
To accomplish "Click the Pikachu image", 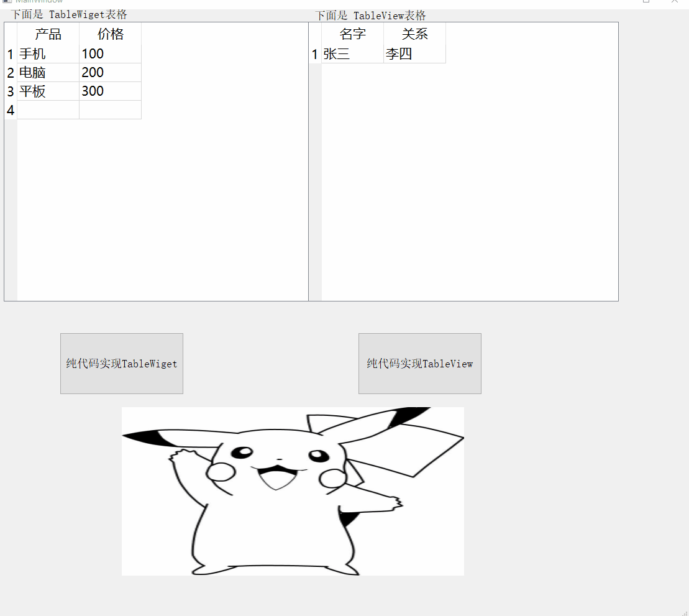I will (x=292, y=491).
